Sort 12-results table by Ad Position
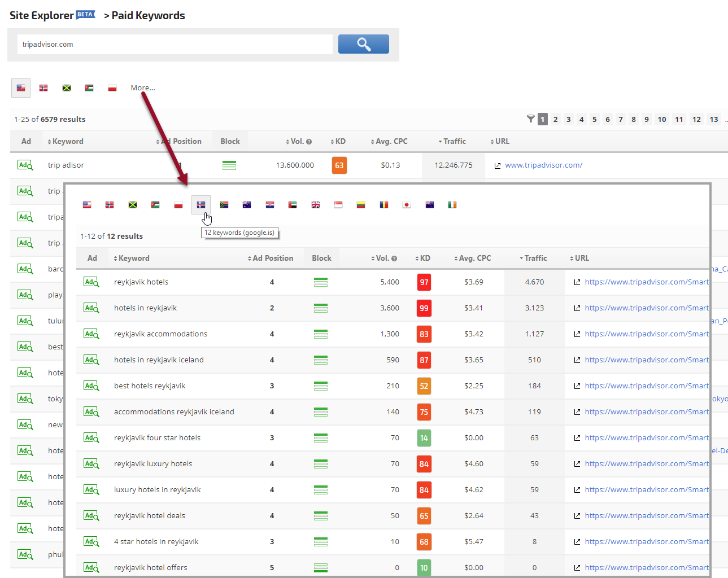This screenshot has height=578, width=728. tap(272, 259)
